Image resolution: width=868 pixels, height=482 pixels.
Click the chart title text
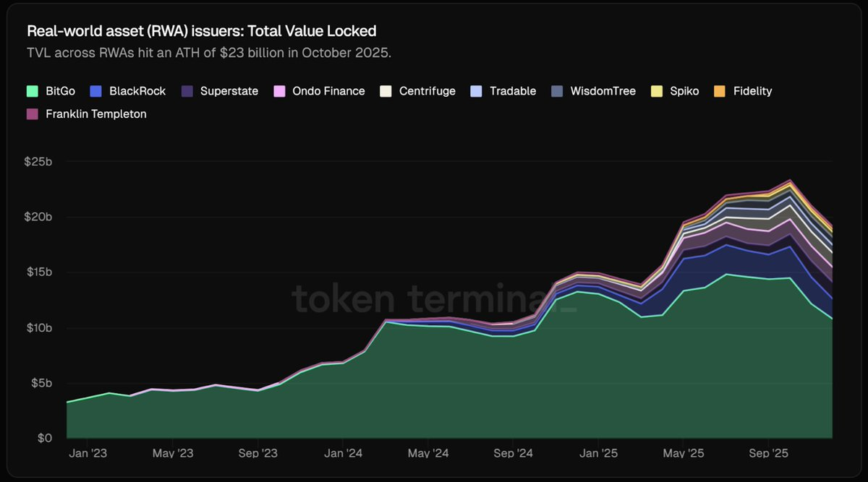click(201, 31)
